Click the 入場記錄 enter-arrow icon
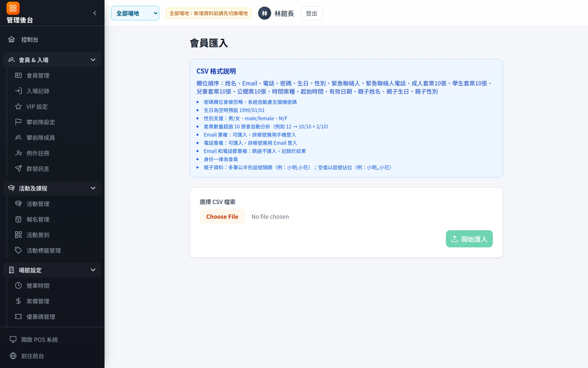 (x=18, y=91)
